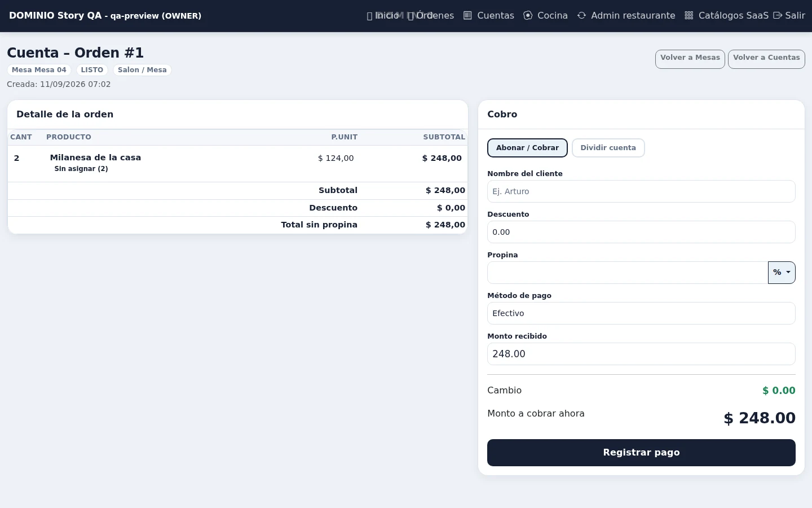Click the Cocina stove icon

tap(528, 16)
